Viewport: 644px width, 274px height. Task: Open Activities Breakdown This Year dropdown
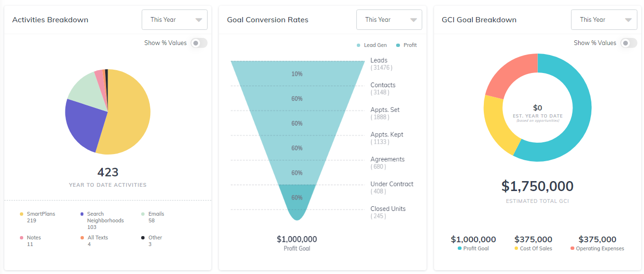[x=174, y=20]
